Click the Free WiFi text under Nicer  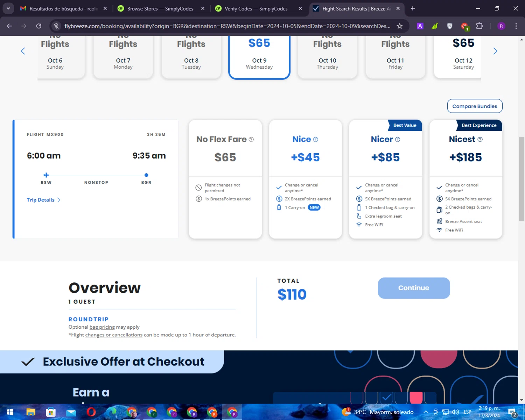(x=374, y=225)
